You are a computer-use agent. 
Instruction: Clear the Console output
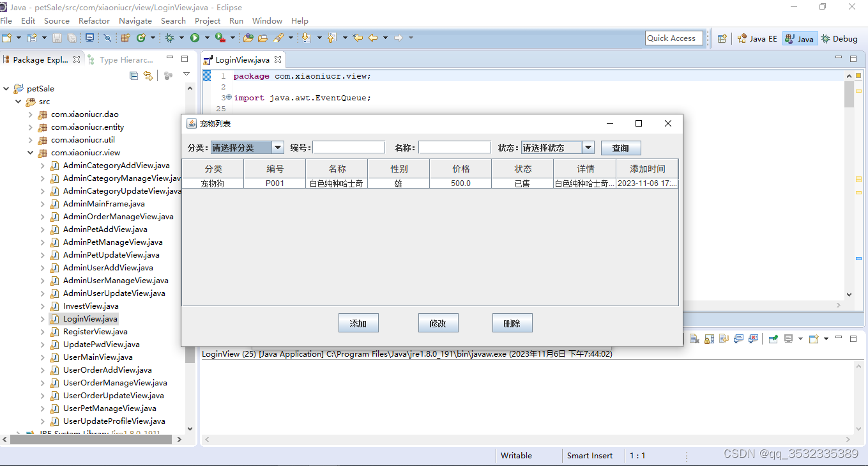click(x=694, y=339)
